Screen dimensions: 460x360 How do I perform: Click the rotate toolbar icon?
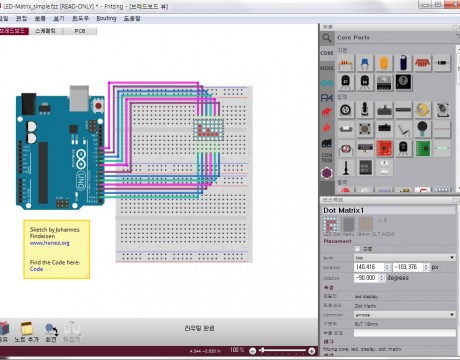51,332
